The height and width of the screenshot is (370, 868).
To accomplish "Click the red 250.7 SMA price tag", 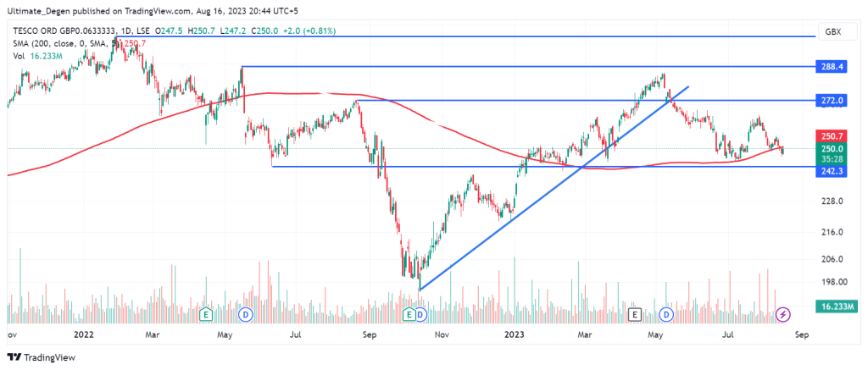I will pos(832,136).
